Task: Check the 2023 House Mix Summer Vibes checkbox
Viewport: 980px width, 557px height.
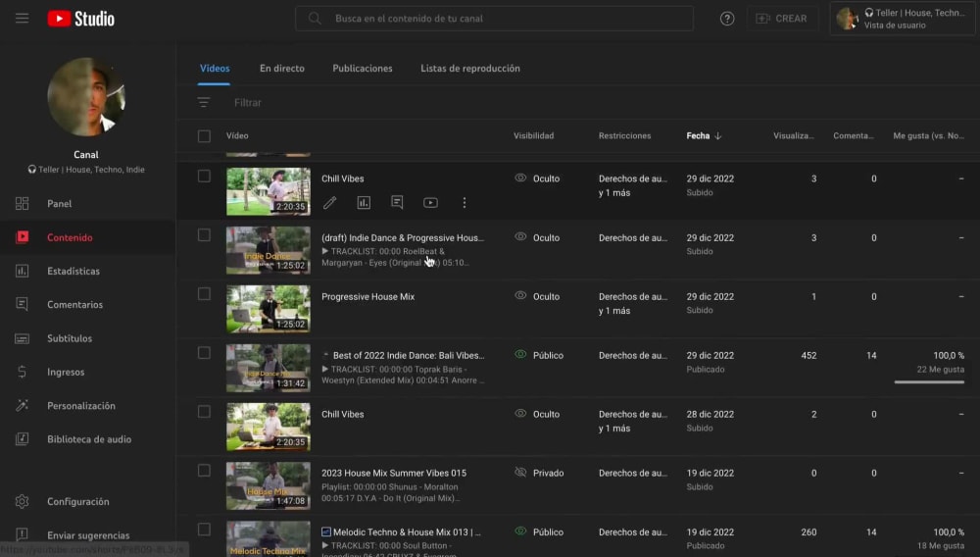Action: pos(204,470)
